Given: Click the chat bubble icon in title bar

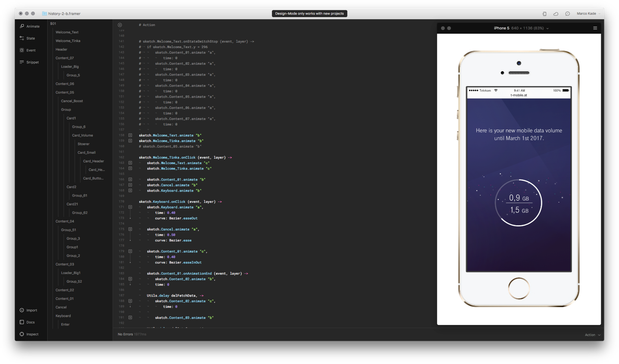Looking at the screenshot, I should tap(567, 14).
